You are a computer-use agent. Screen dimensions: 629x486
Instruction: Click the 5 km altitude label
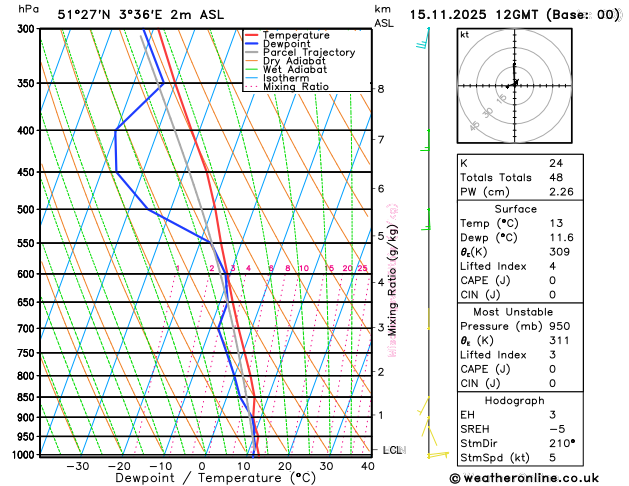(381, 236)
